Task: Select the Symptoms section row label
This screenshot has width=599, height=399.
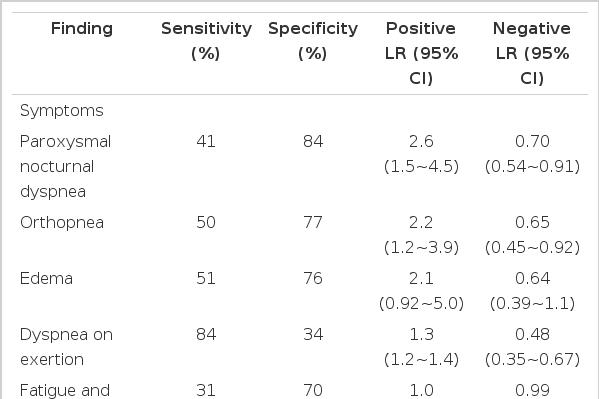Action: [62, 111]
